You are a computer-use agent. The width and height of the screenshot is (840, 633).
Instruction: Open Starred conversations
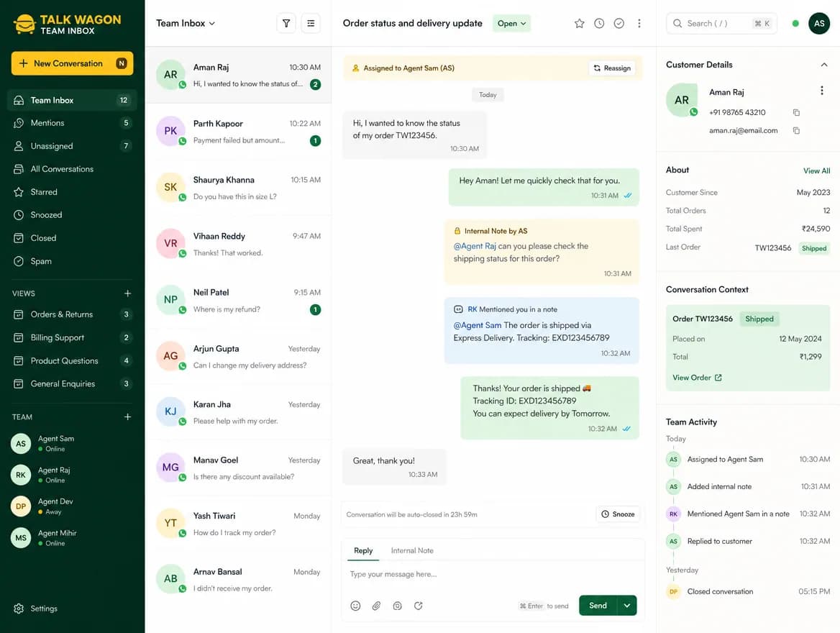[x=72, y=193]
